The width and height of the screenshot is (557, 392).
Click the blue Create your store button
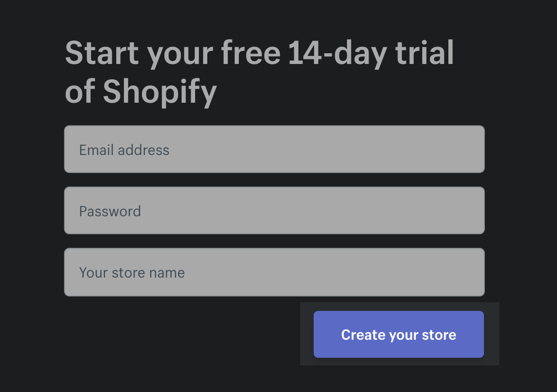[x=398, y=334]
